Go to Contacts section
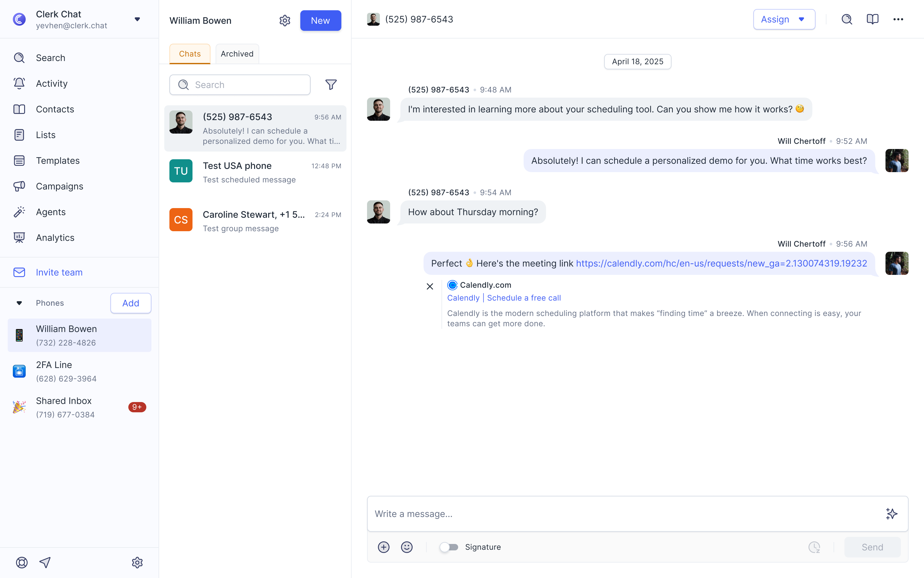Screen dimensions: 924x578 tap(80, 109)
